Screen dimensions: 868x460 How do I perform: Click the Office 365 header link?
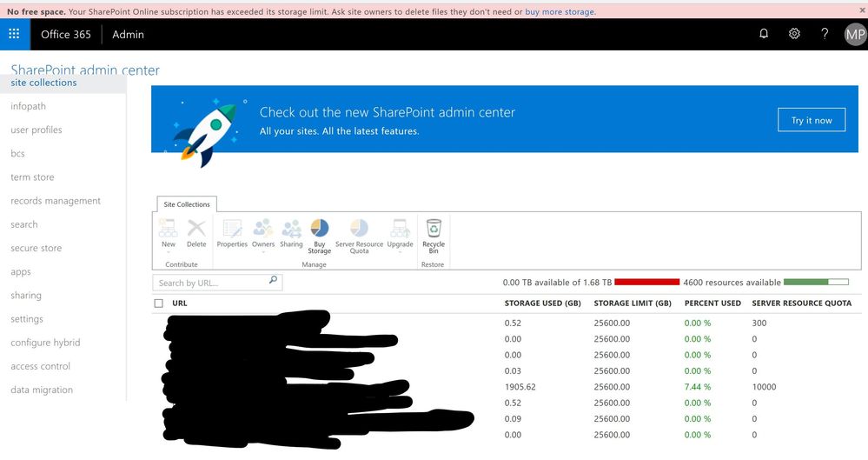(x=66, y=35)
